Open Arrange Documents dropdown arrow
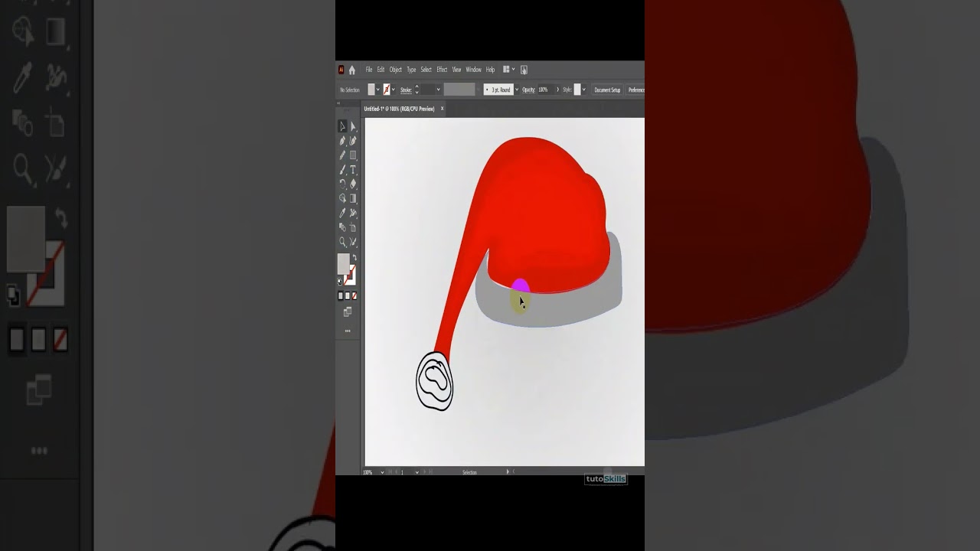Screen dimensions: 980x551 [x=514, y=70]
